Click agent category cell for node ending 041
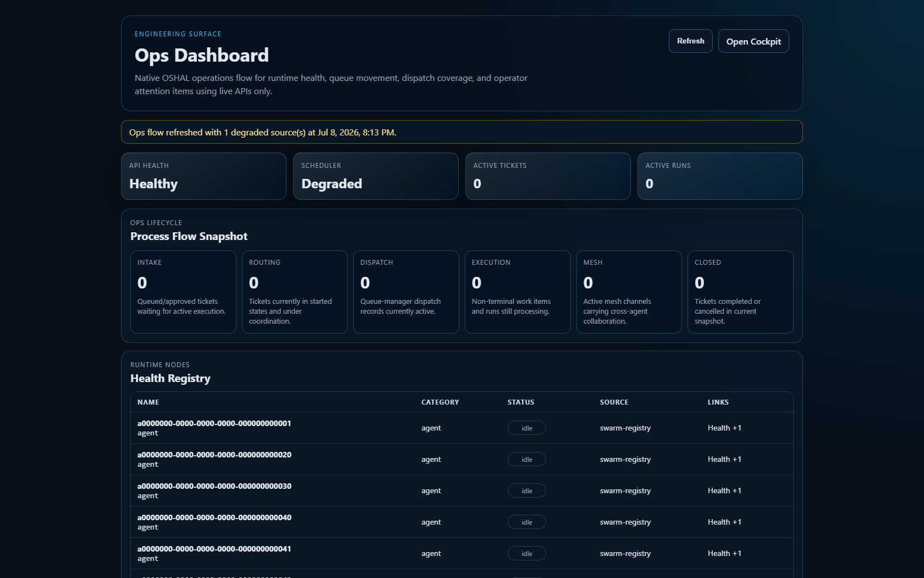Viewport: 924px width, 578px height. pyautogui.click(x=431, y=553)
